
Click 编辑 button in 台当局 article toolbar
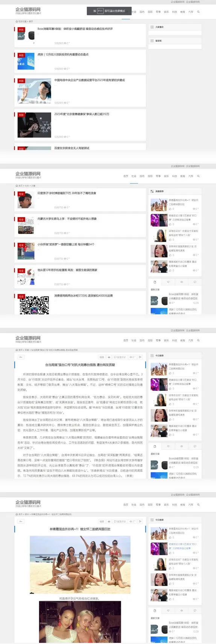102,357
